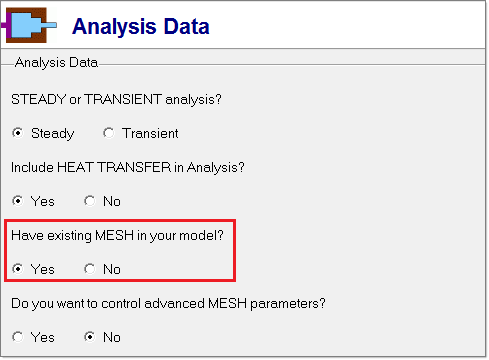Click the Yes text under existing MESH question
The height and width of the screenshot is (360, 489).
click(43, 269)
